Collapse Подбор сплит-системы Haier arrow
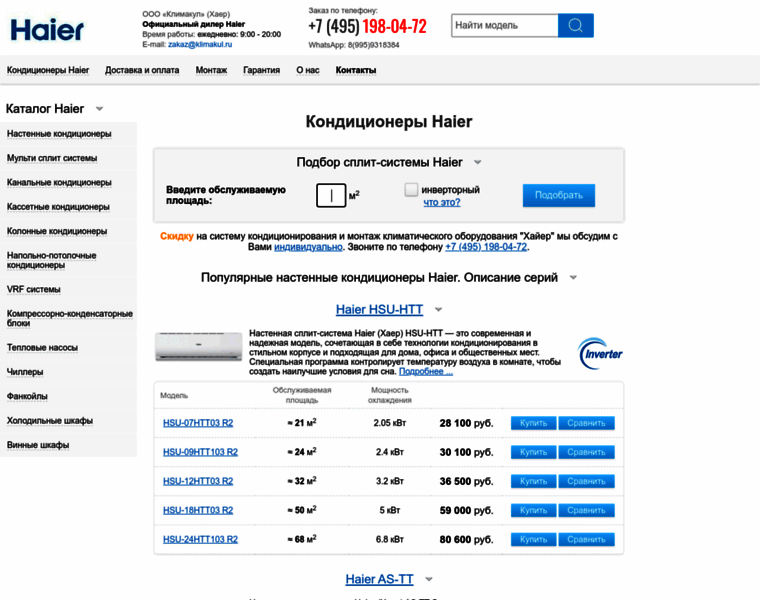The height and width of the screenshot is (600, 760). [477, 162]
